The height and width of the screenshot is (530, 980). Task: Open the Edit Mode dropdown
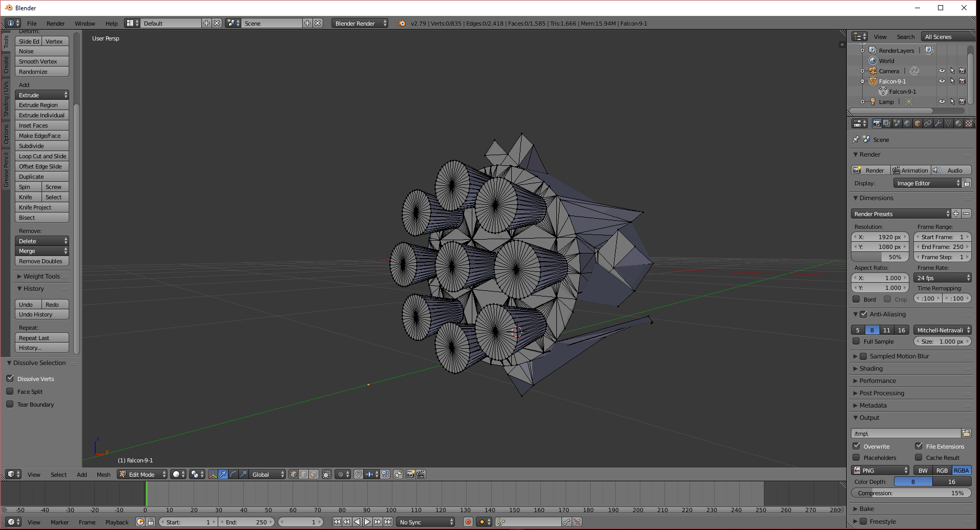[x=142, y=474]
